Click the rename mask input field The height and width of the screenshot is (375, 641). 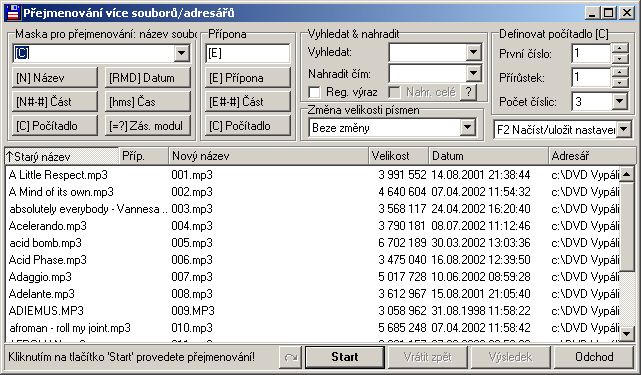point(94,53)
